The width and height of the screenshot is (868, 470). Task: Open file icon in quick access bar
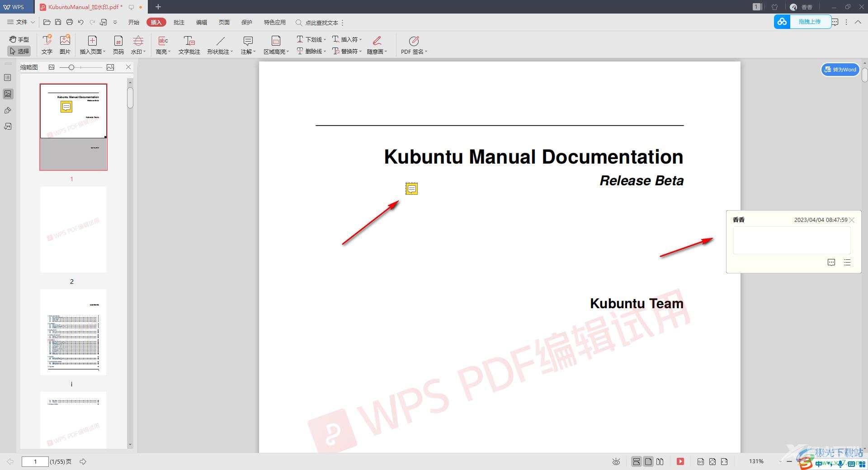[x=47, y=22]
